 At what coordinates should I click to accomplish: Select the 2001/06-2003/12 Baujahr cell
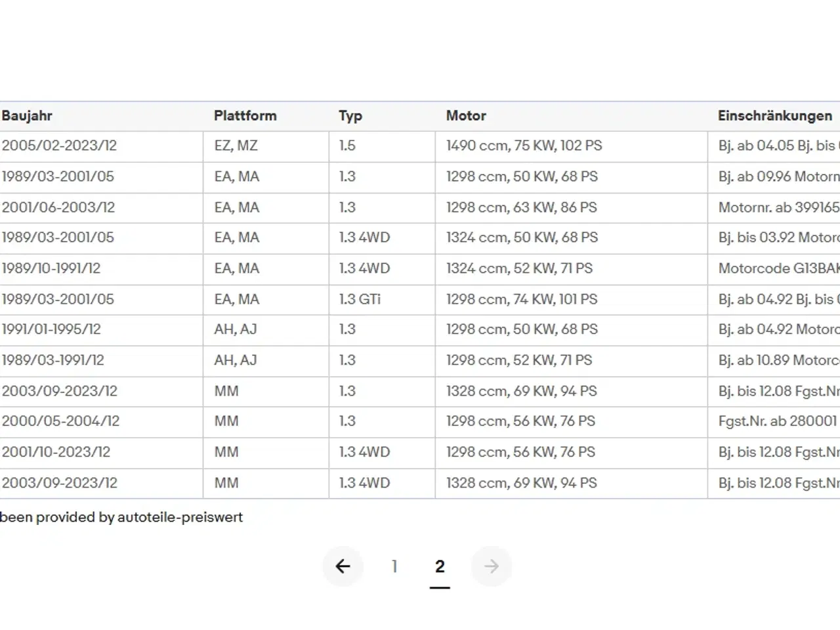[x=58, y=207]
